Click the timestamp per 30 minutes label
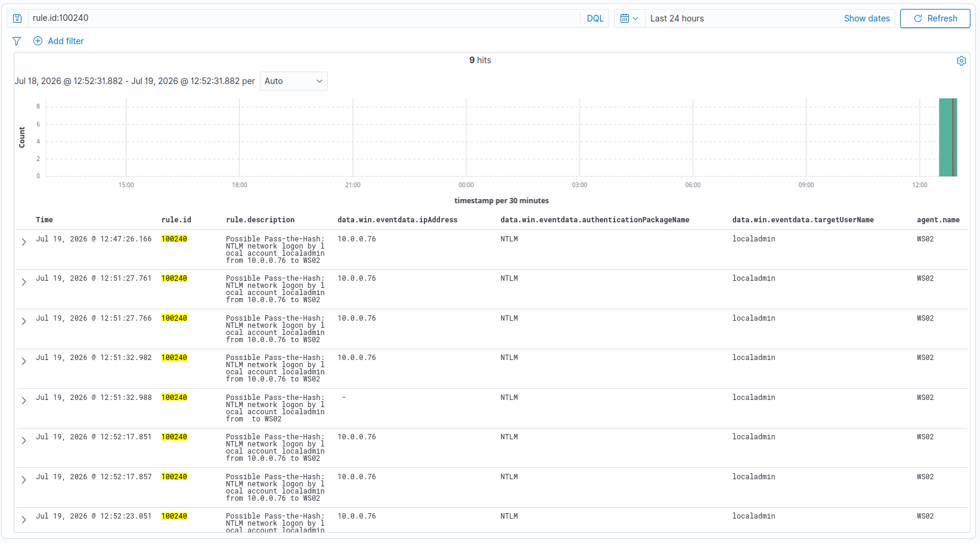 pyautogui.click(x=501, y=201)
